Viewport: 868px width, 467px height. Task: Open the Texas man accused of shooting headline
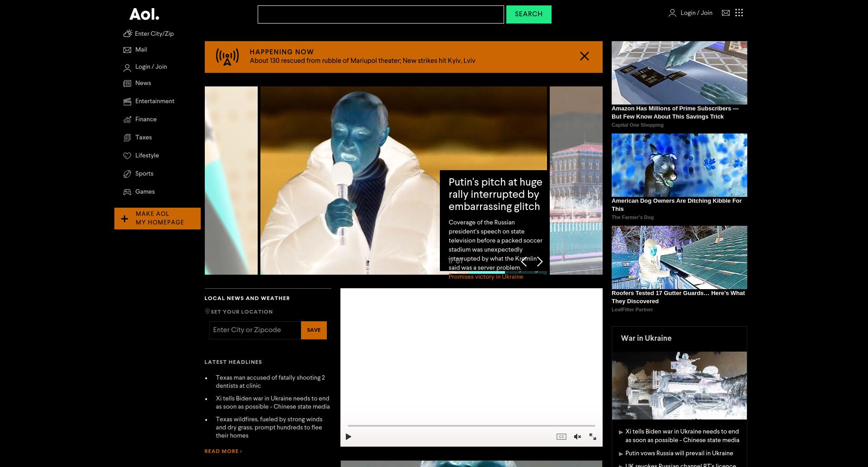(270, 382)
